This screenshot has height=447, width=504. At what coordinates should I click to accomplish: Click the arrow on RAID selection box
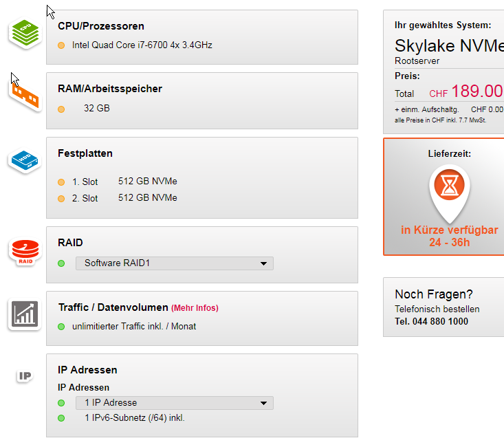click(263, 263)
